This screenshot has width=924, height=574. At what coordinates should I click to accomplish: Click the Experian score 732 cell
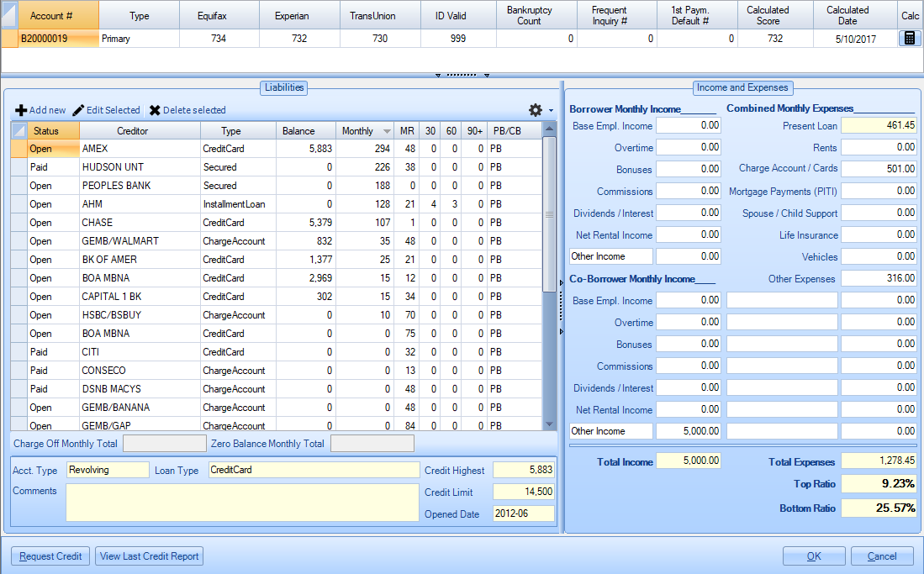[x=299, y=39]
